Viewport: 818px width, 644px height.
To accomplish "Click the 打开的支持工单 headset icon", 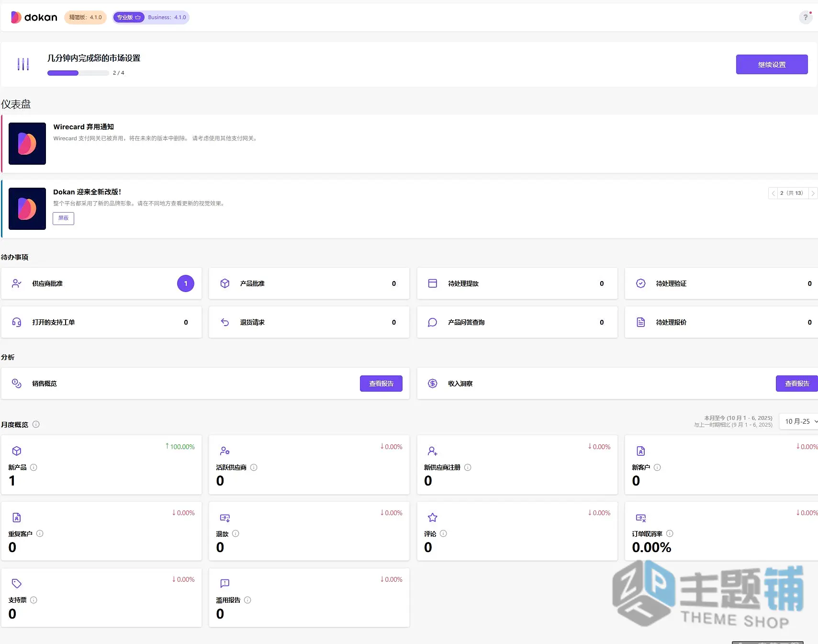I will pos(17,322).
